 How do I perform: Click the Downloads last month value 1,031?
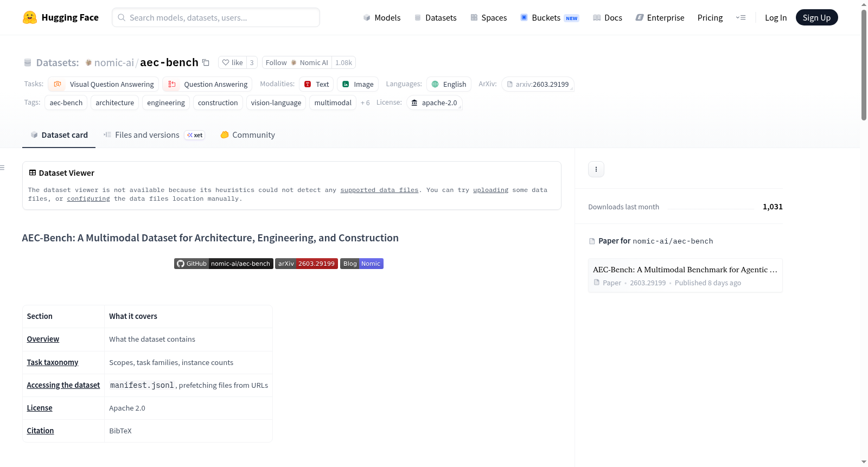point(773,207)
